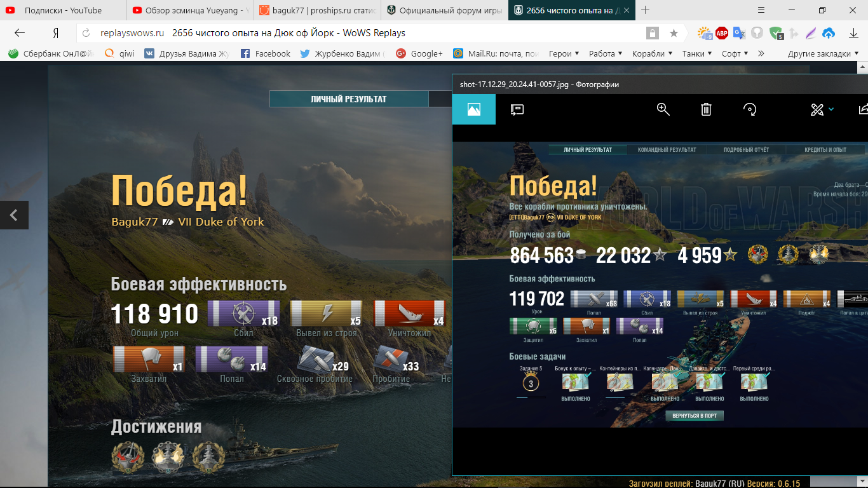Click КРЕДИТЫ И ОПЫТ in the photo
This screenshot has height=488, width=868.
pyautogui.click(x=825, y=150)
